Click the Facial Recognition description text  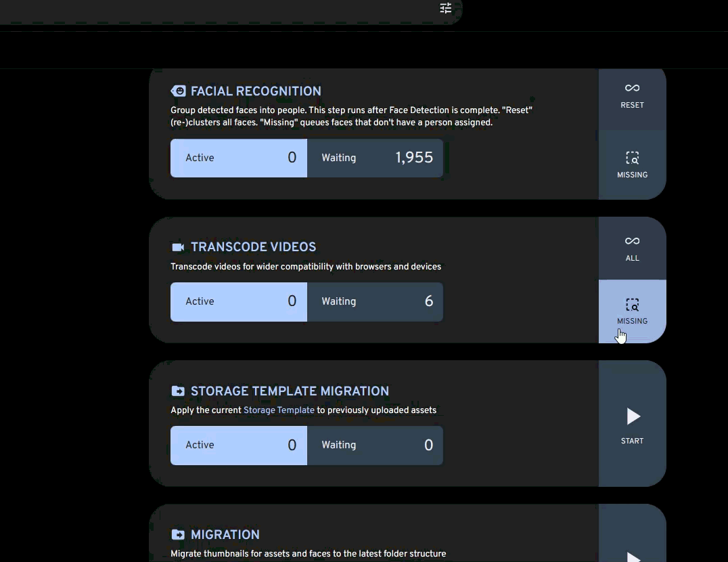351,116
